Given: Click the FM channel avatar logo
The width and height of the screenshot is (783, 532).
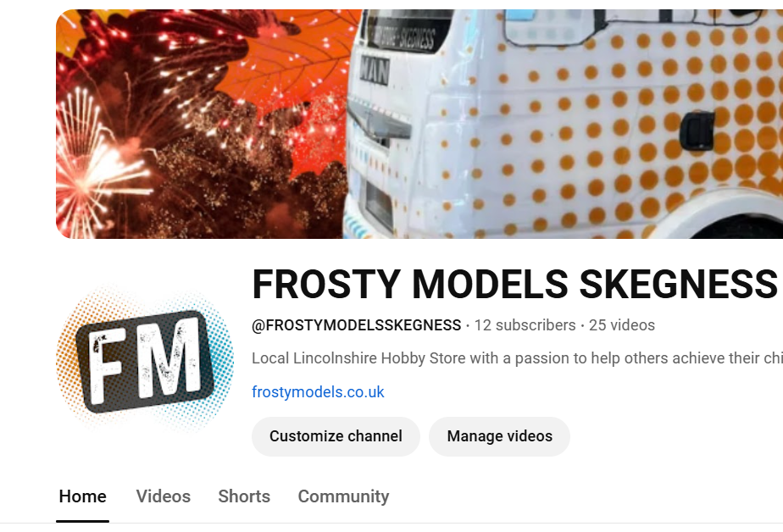Looking at the screenshot, I should [x=145, y=358].
